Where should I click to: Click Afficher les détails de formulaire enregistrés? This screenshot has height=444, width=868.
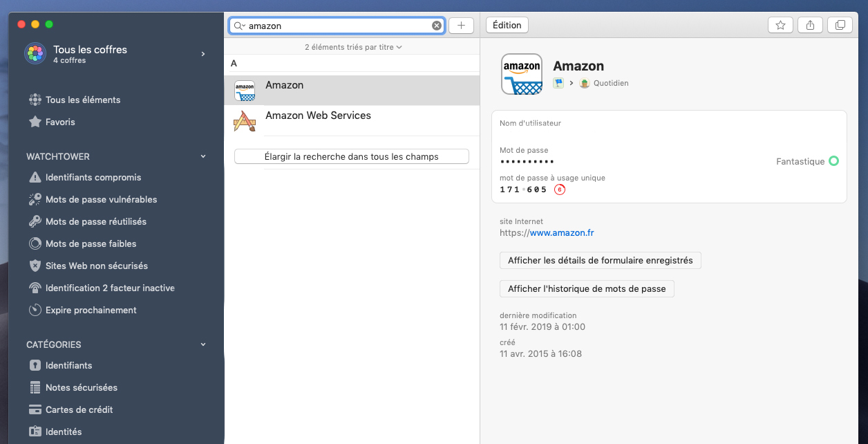pyautogui.click(x=601, y=261)
